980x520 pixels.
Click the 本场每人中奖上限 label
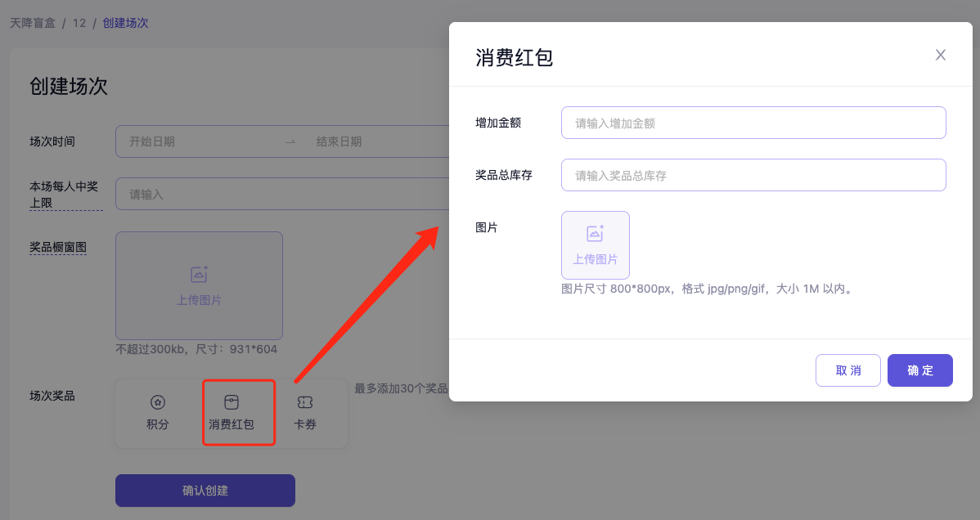[64, 195]
